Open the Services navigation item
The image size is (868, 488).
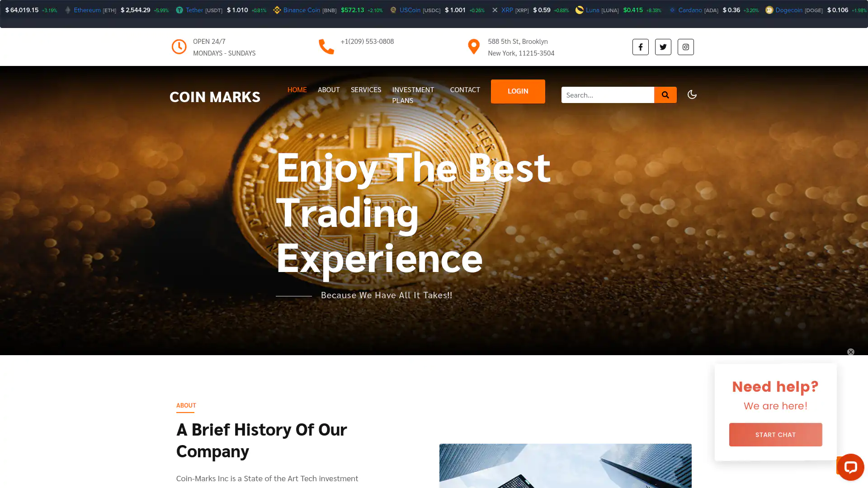click(366, 89)
